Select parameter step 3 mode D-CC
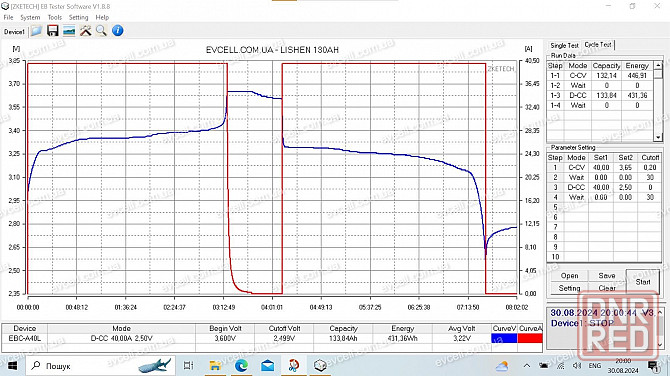 (x=576, y=188)
